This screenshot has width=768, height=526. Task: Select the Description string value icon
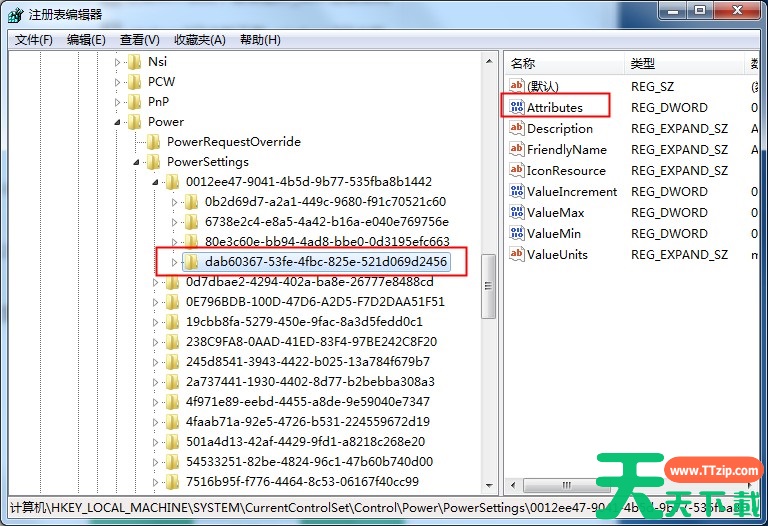(517, 128)
